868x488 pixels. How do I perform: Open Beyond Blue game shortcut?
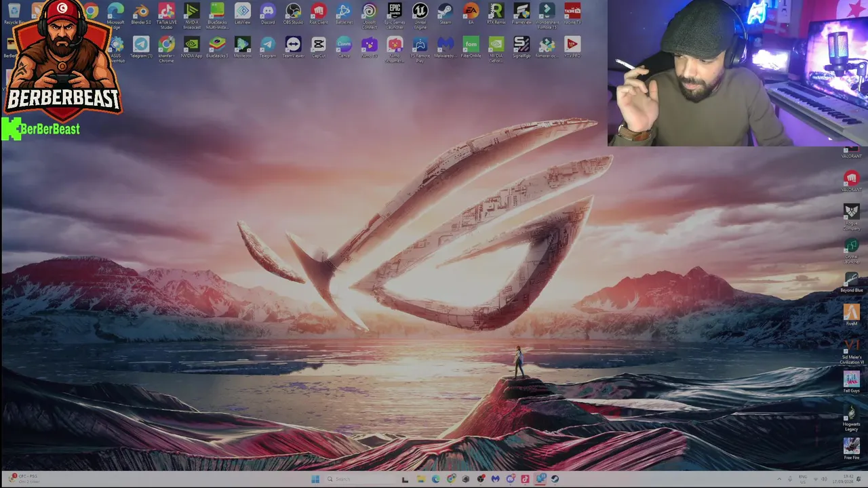tap(852, 282)
